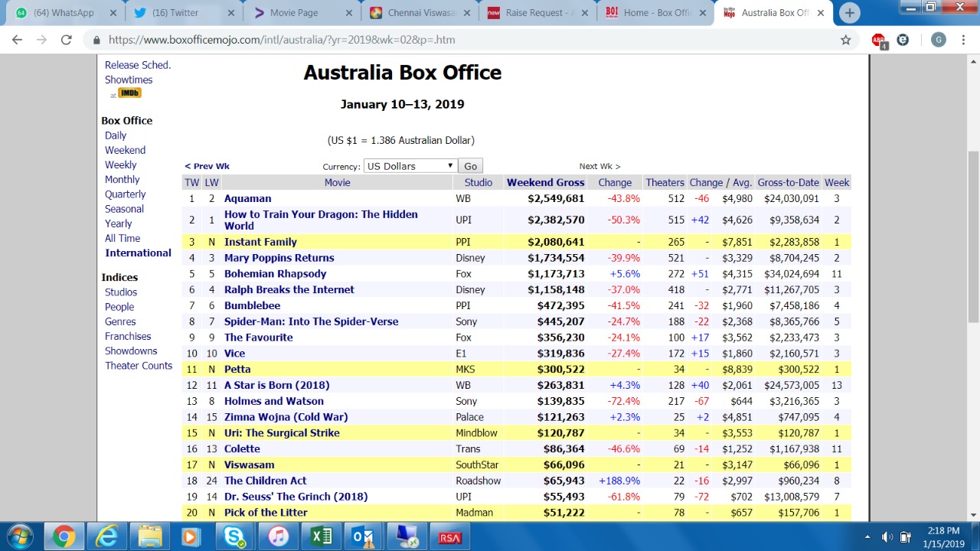Image resolution: width=980 pixels, height=551 pixels.
Task: Switch to Home - Box Office tab
Action: coord(653,13)
